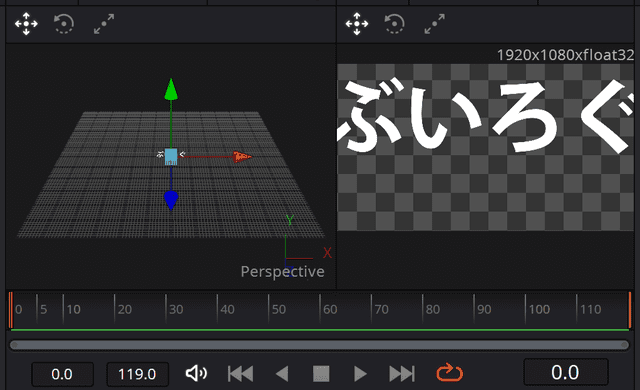Viewport: 640px width, 390px height.
Task: Jump to the first frame
Action: coord(240,373)
